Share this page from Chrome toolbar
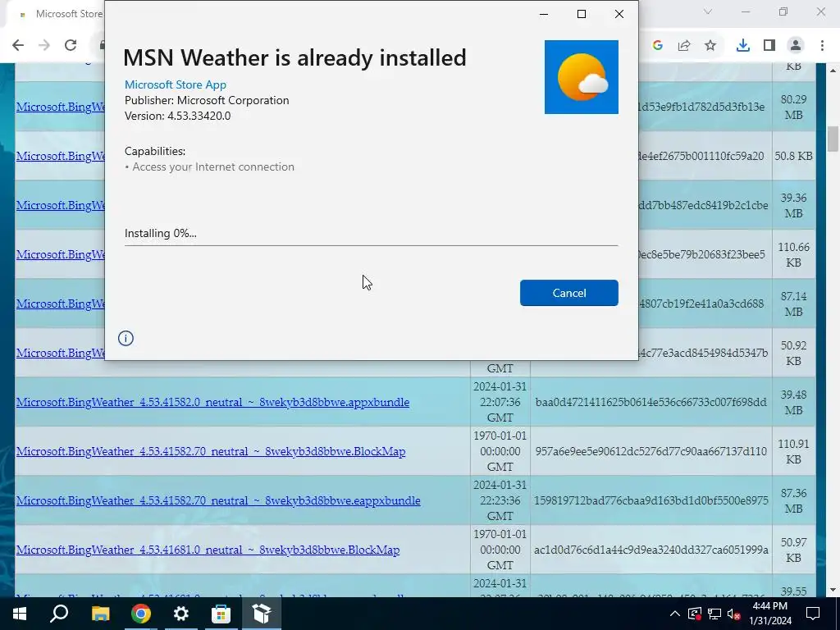 point(684,46)
